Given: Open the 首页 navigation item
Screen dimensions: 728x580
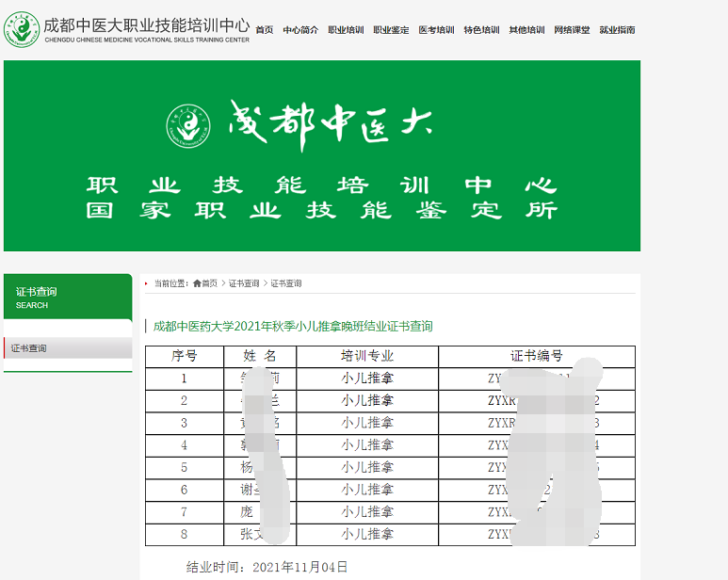Looking at the screenshot, I should pos(265,30).
